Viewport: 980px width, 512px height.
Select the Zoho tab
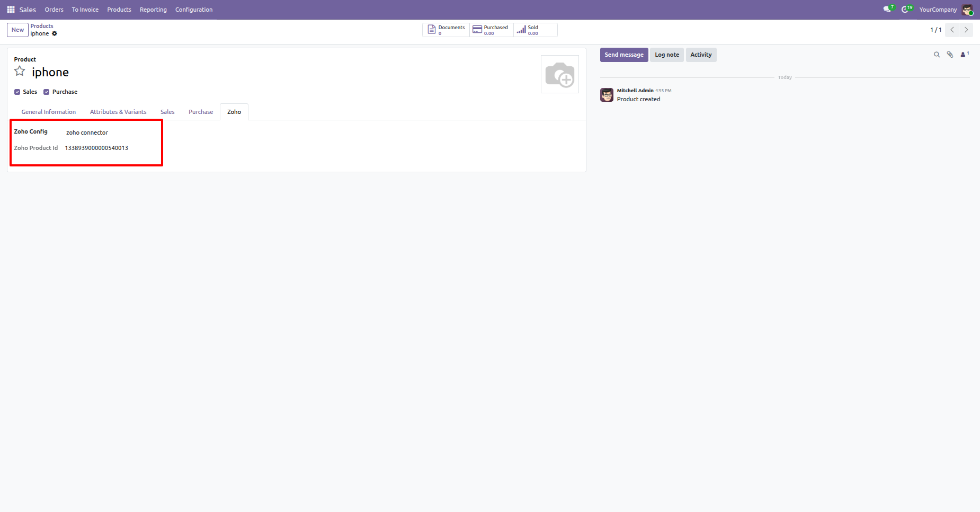click(x=234, y=112)
